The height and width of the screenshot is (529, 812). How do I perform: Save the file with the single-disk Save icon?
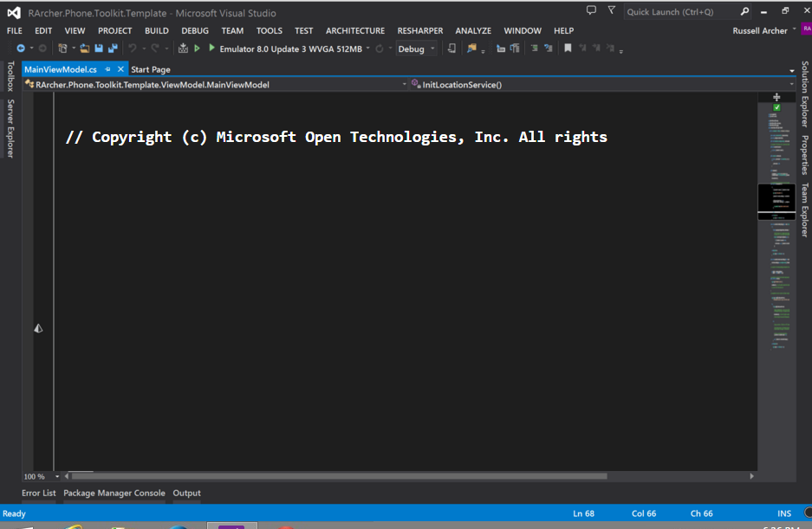point(99,48)
